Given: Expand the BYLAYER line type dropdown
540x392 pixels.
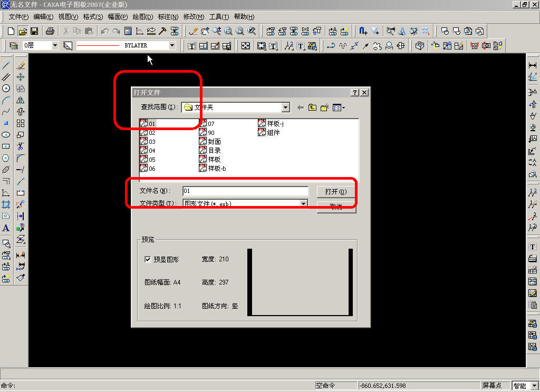Looking at the screenshot, I should point(172,45).
